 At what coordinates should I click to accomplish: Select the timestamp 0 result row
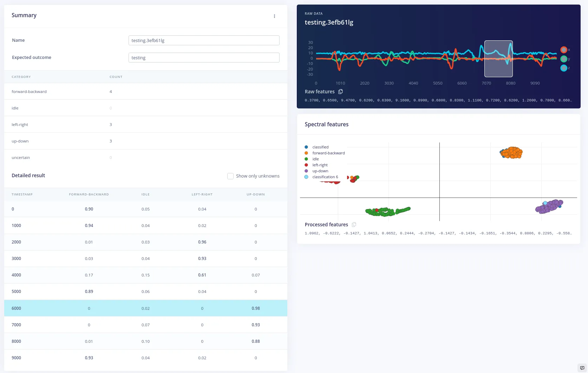click(145, 209)
